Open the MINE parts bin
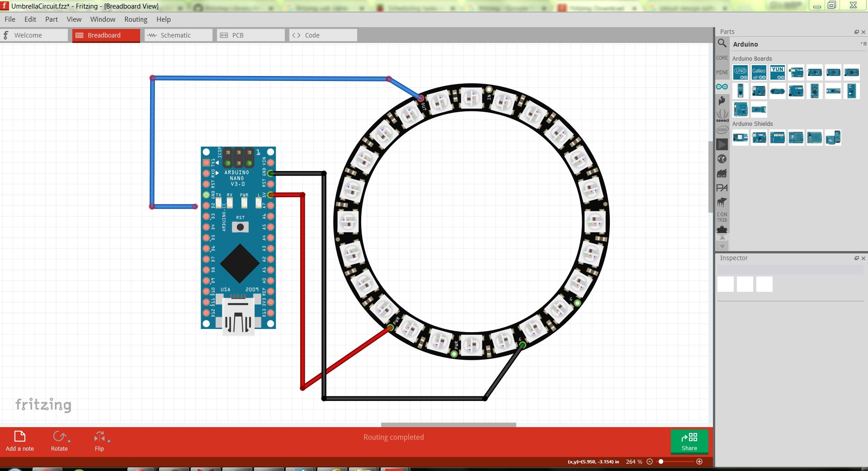Viewport: 868px width, 471px height. tap(722, 72)
